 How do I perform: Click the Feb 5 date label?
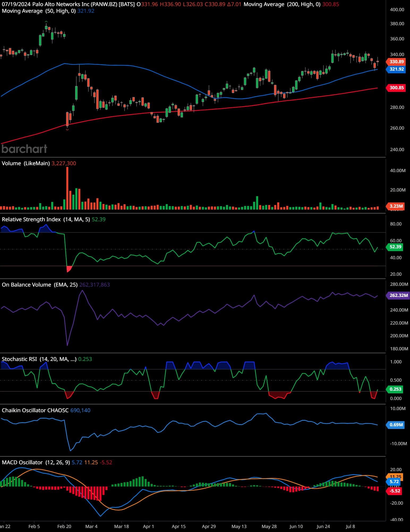34,526
